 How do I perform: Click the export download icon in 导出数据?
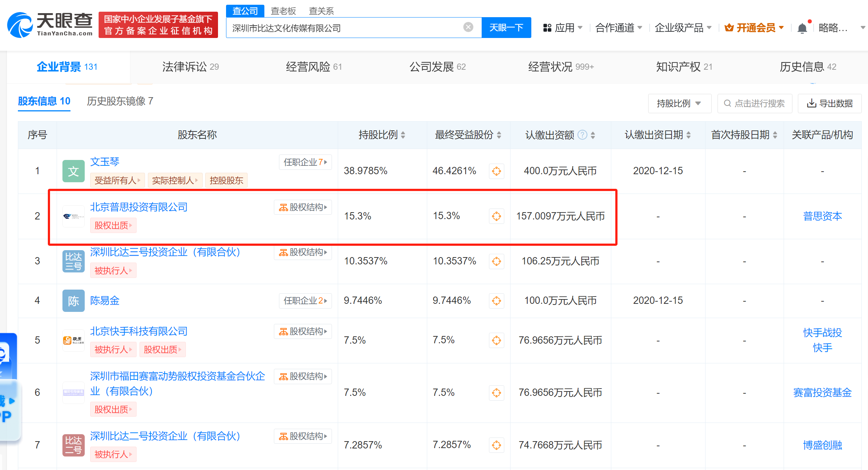tap(811, 103)
